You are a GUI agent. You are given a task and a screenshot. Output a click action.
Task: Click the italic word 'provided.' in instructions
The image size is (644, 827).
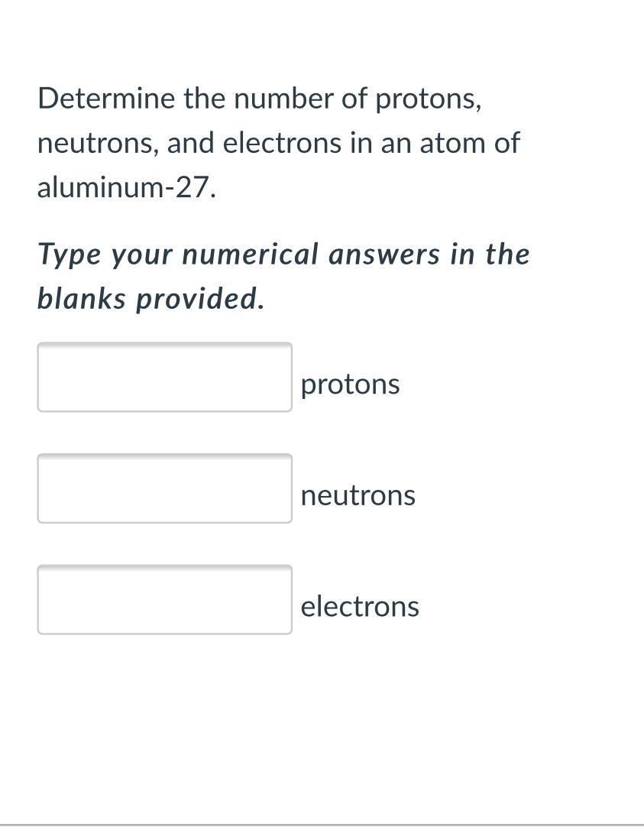click(x=200, y=300)
